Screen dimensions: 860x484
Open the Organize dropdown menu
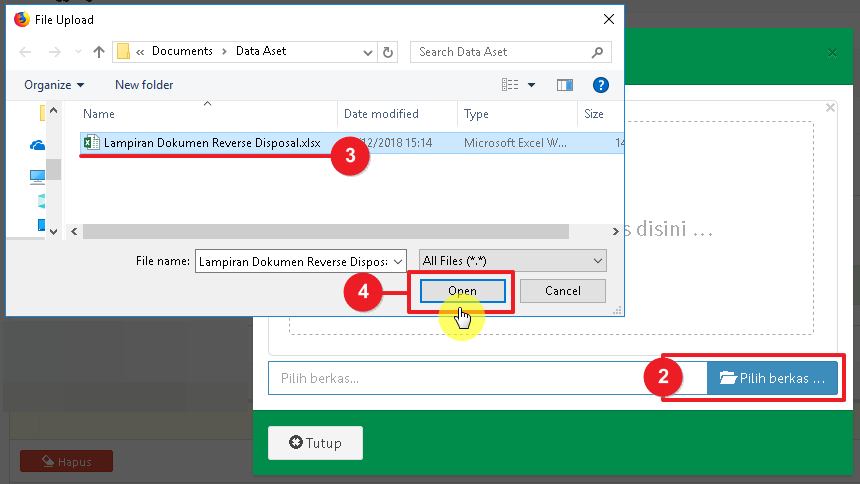click(x=54, y=85)
